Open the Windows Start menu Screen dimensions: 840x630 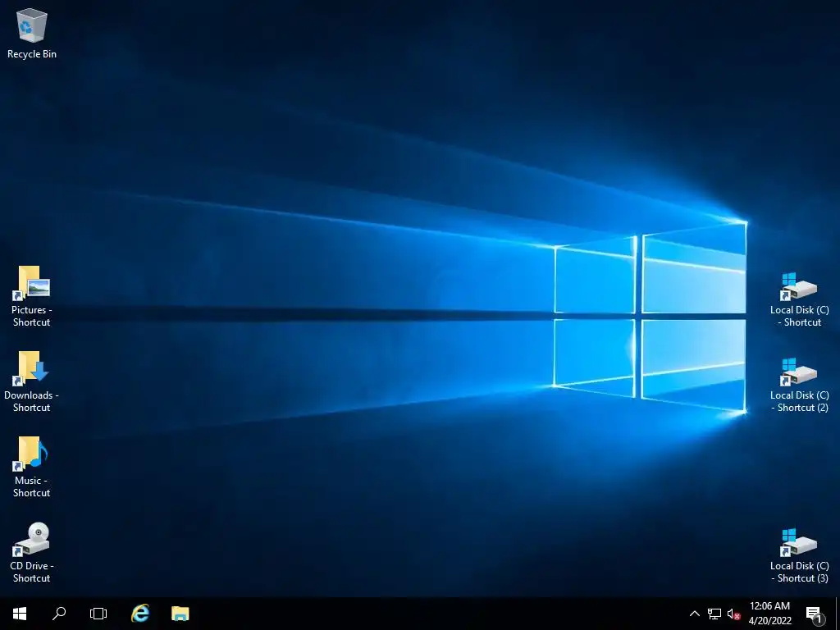click(x=20, y=614)
